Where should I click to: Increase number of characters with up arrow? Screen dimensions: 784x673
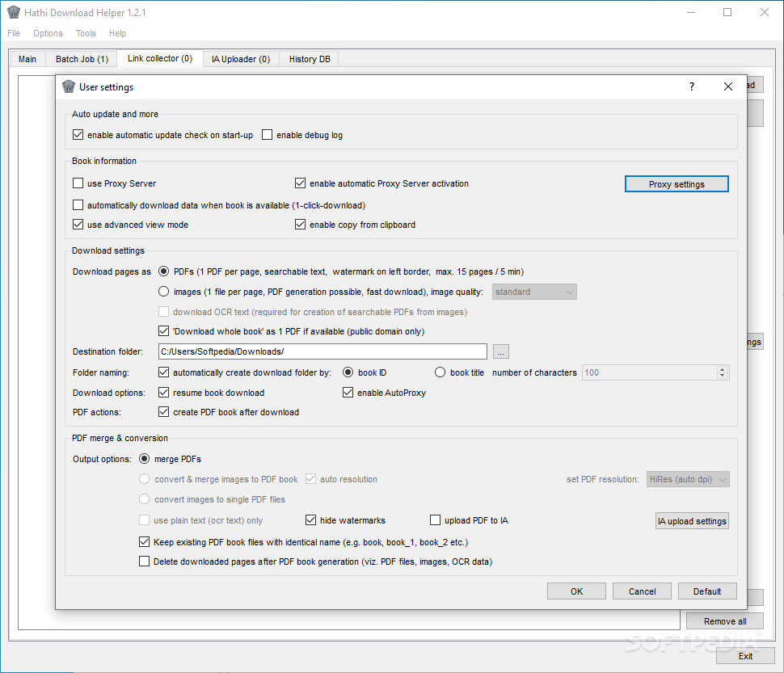click(x=722, y=369)
